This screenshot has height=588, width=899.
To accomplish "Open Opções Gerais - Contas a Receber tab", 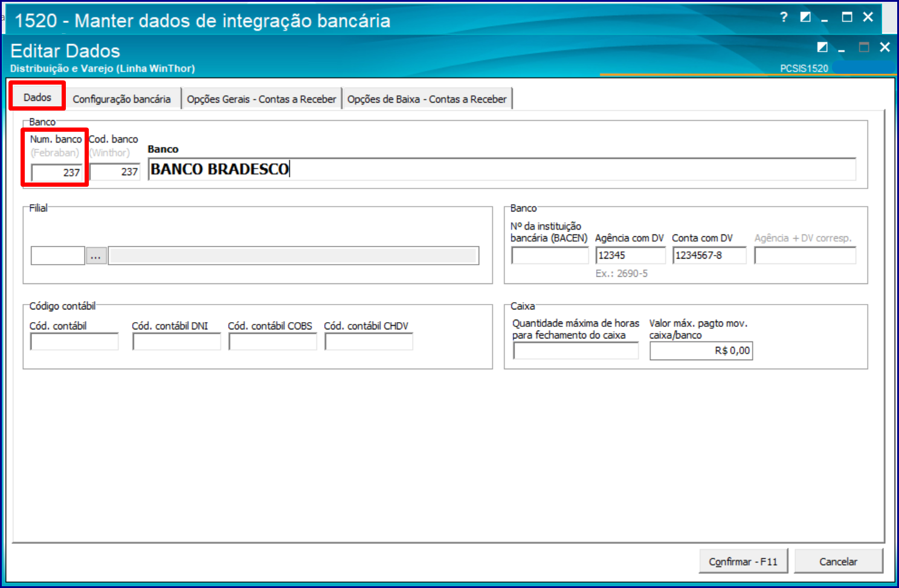I will (262, 99).
